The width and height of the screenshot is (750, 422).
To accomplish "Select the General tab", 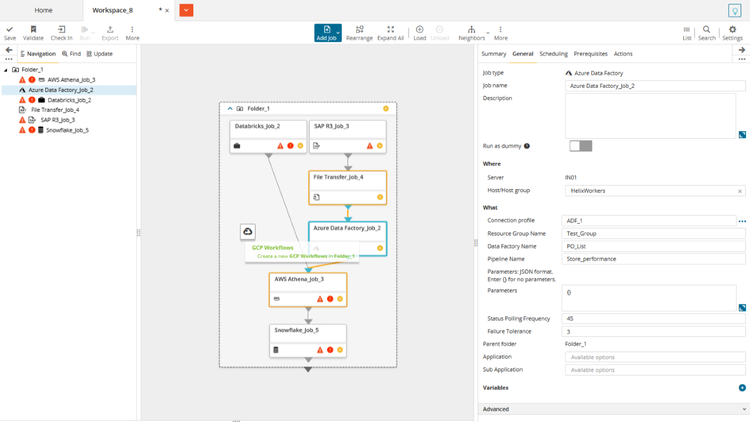I will coord(522,54).
